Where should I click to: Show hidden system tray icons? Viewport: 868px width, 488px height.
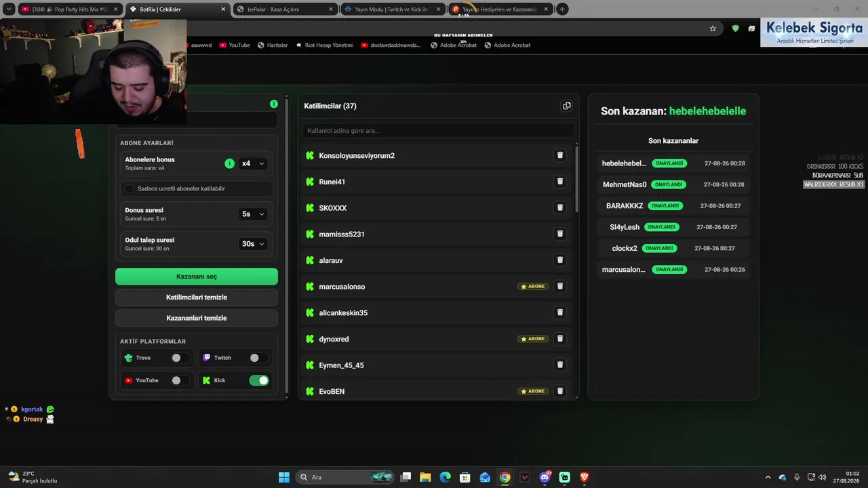pyautogui.click(x=768, y=477)
